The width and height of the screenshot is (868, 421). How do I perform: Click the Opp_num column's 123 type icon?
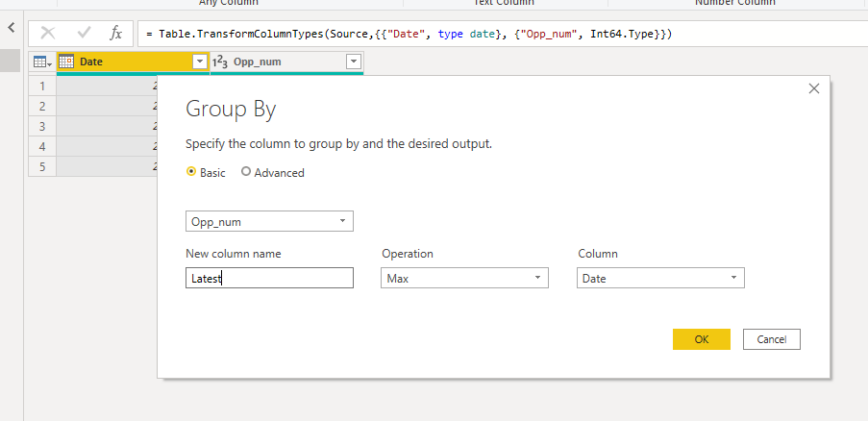coord(220,62)
